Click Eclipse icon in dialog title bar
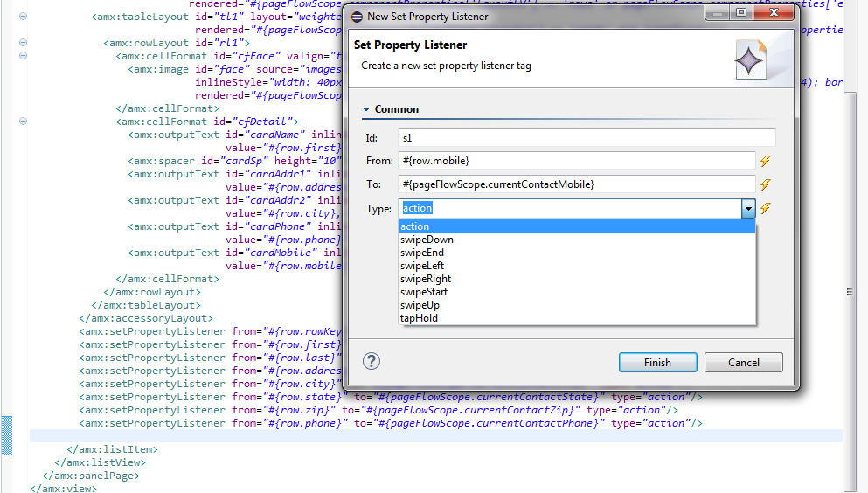 [x=357, y=17]
